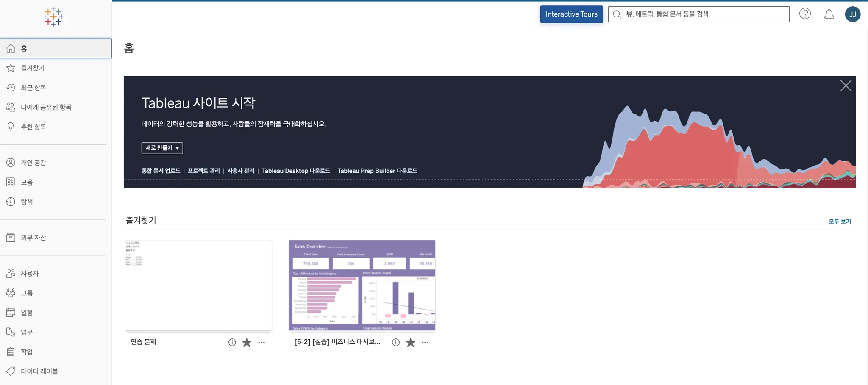Click the 연습 문제 workbook title
868x385 pixels.
click(x=143, y=342)
